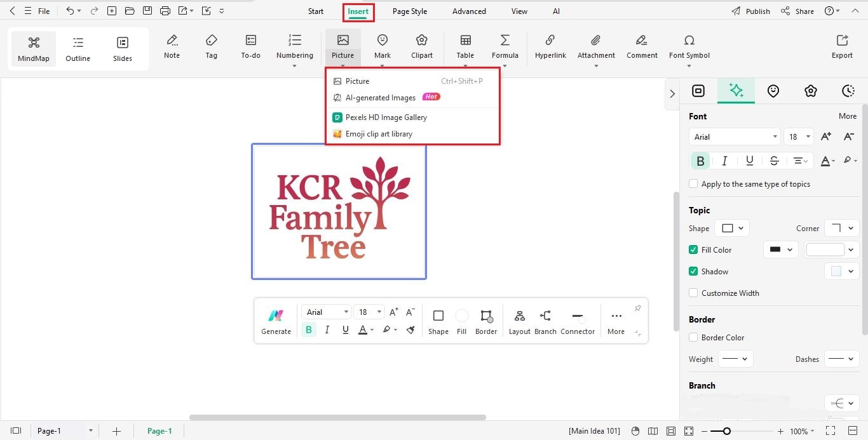This screenshot has width=868, height=440.
Task: Switch to the Page Style tab
Action: pos(409,11)
